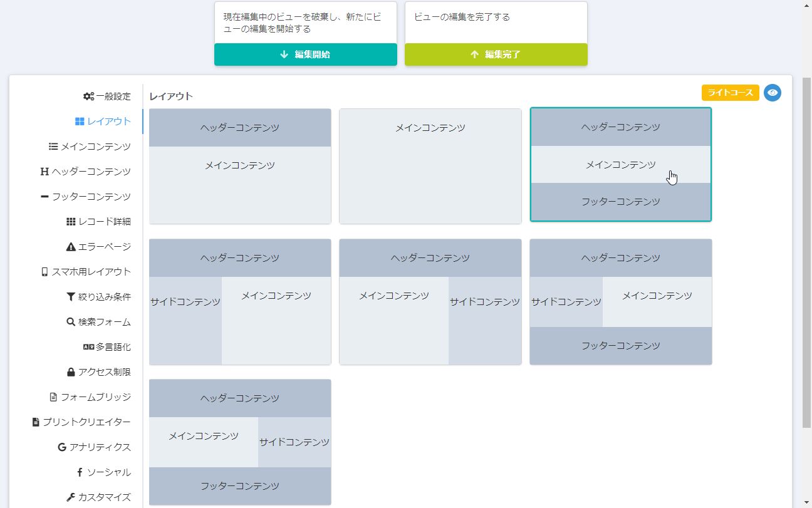Image resolution: width=812 pixels, height=508 pixels.
Task: Click the lock icon for アクセス制限
Action: pos(71,372)
